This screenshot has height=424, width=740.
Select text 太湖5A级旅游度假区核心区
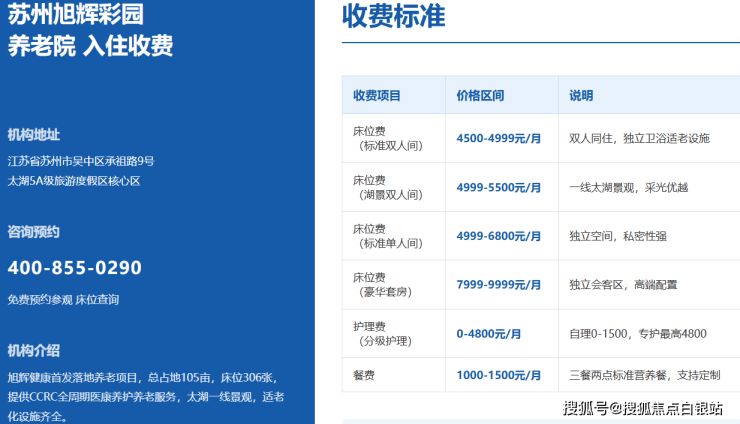click(74, 181)
